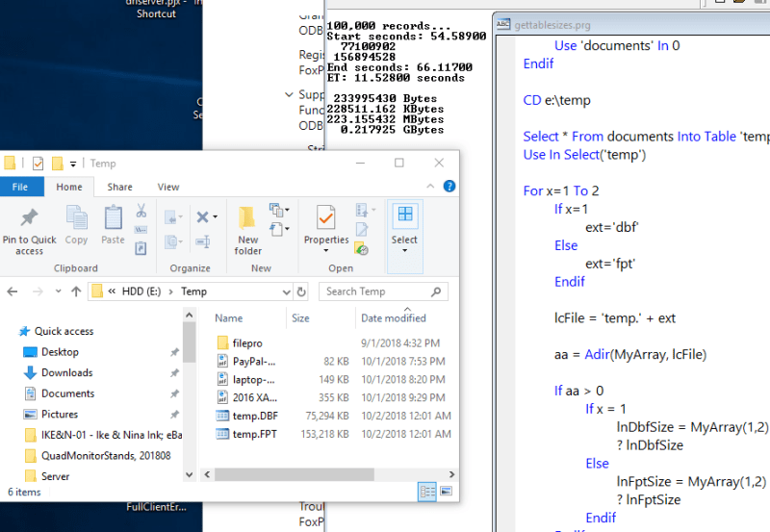Select Desktop in navigation pane

pyautogui.click(x=60, y=352)
